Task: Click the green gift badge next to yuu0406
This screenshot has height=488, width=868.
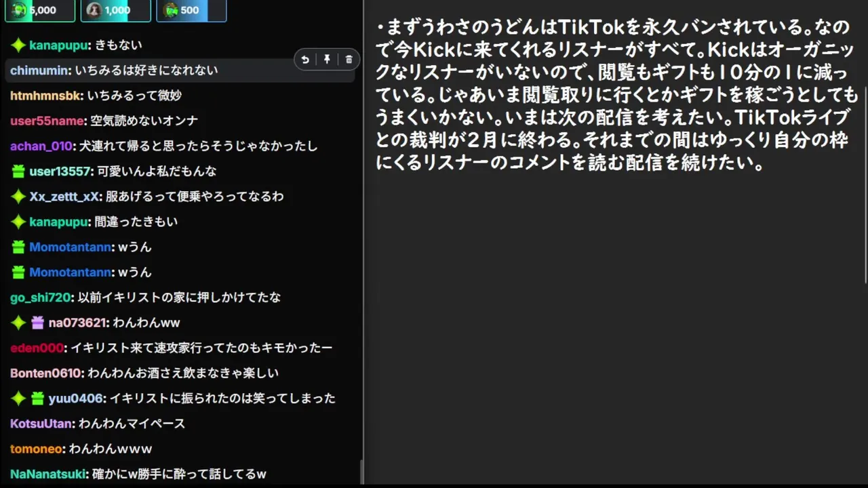Action: [x=37, y=399]
